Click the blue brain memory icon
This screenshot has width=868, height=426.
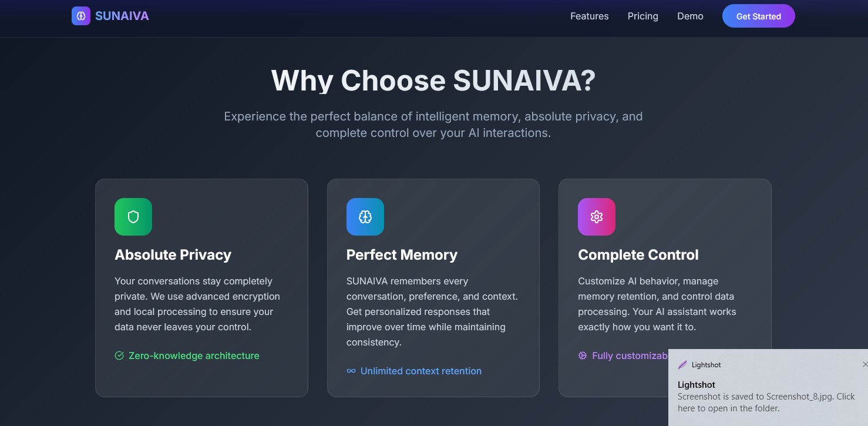pyautogui.click(x=365, y=217)
